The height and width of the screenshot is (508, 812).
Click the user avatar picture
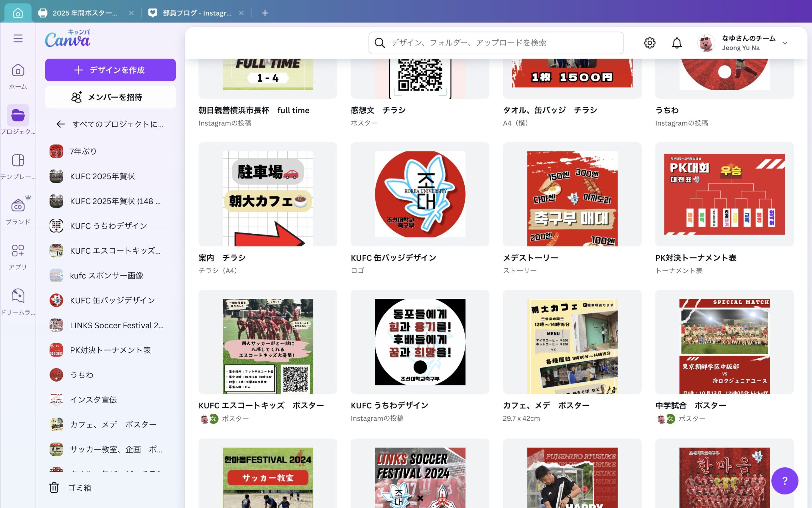(x=706, y=43)
